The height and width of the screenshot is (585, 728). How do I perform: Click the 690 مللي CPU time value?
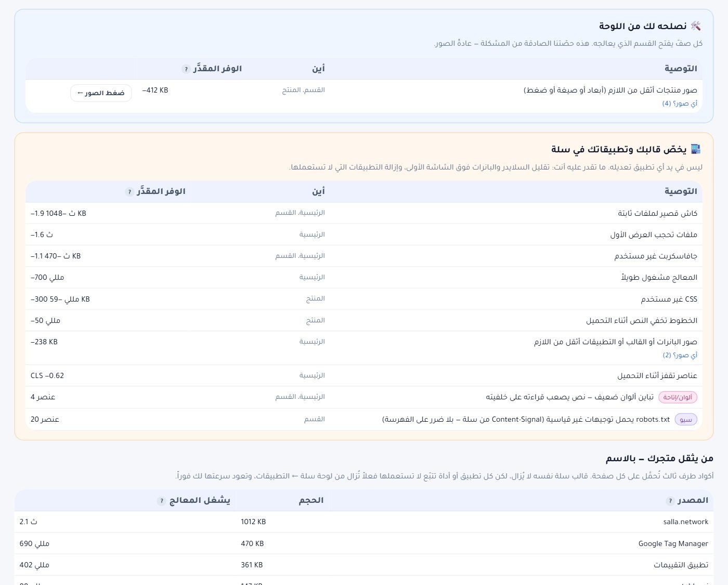(34, 543)
